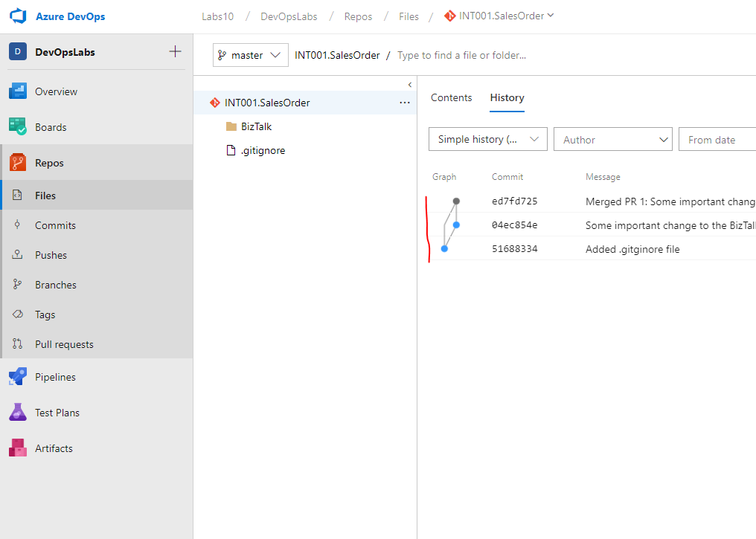The height and width of the screenshot is (539, 756).
Task: Go to Boards in the sidebar
Action: tap(51, 127)
